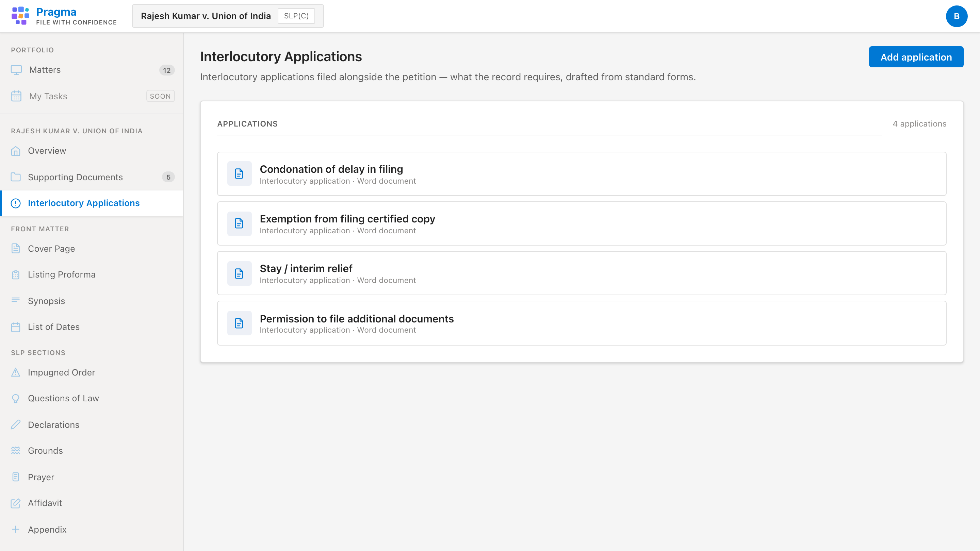Screen dimensions: 980x551
Task: Click the List of Dates calendar icon
Action: click(16, 327)
